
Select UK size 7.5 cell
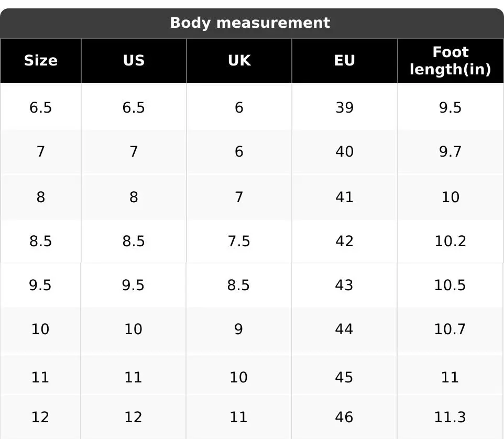239,242
